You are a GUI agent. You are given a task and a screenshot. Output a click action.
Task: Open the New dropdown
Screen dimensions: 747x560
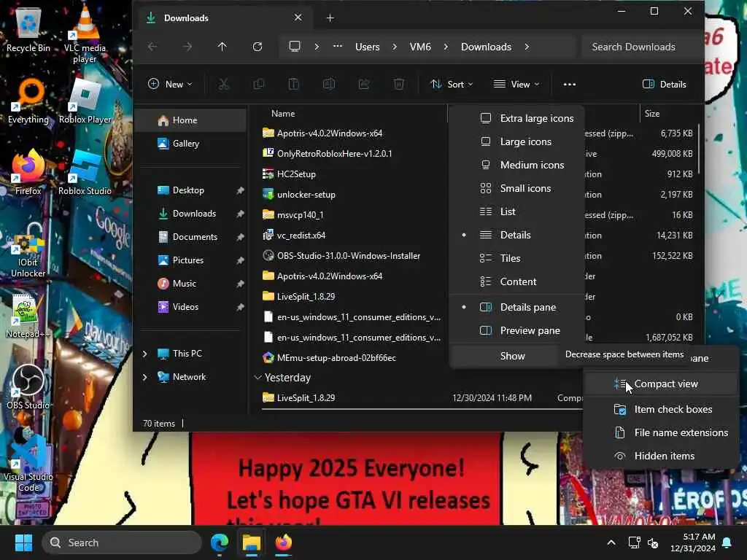pos(169,85)
